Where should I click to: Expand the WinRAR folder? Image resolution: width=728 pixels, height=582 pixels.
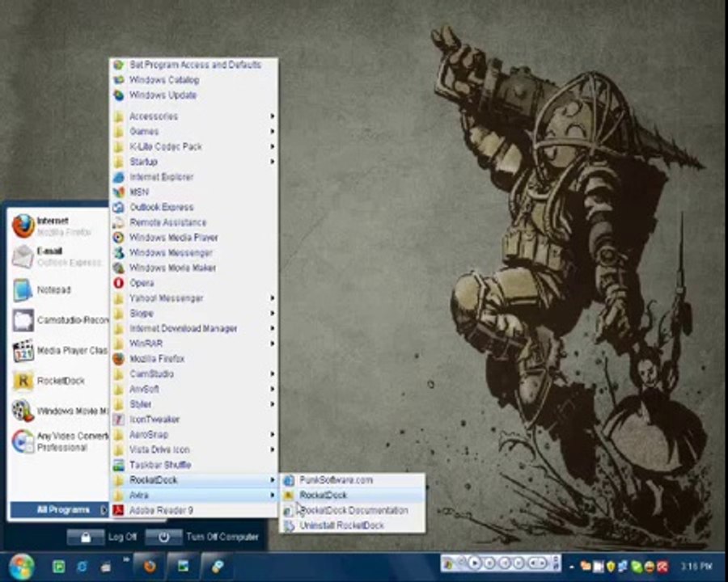pyautogui.click(x=194, y=344)
